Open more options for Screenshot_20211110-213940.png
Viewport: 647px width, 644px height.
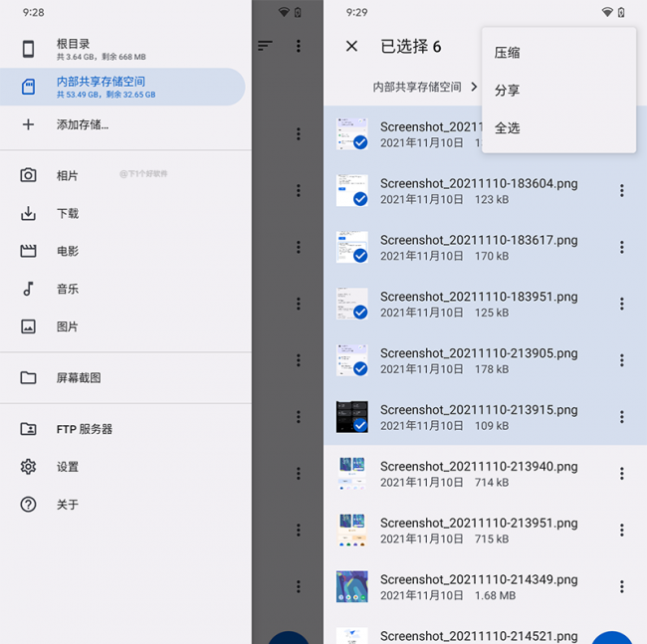[621, 473]
